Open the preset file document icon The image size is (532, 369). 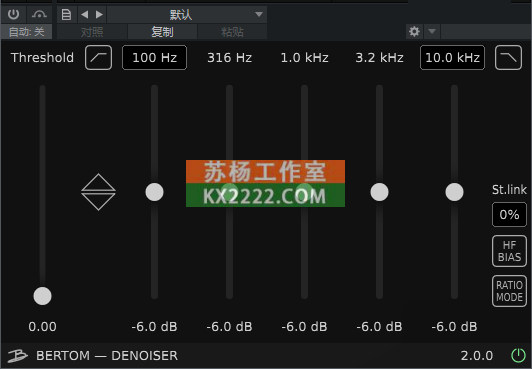(66, 15)
